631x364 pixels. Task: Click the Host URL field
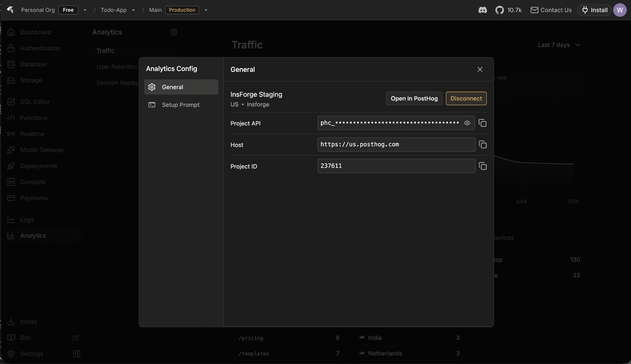[396, 144]
